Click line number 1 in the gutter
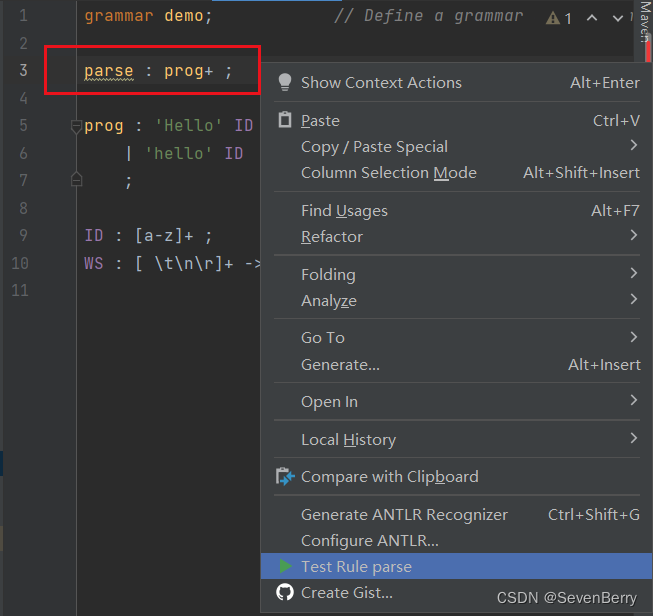 click(x=23, y=15)
